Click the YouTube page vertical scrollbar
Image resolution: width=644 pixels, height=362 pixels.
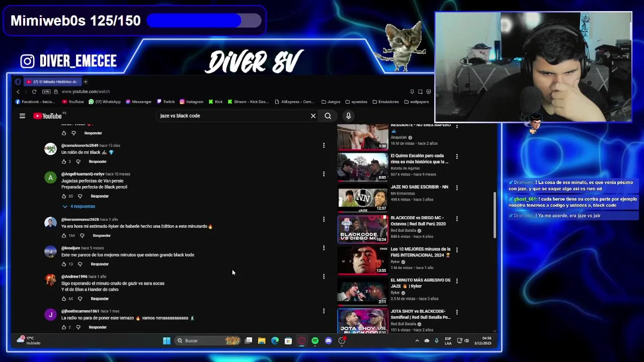(495, 215)
